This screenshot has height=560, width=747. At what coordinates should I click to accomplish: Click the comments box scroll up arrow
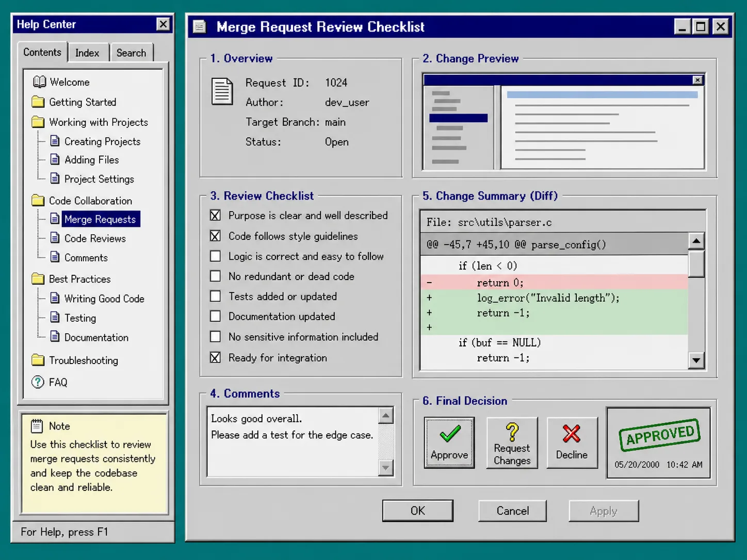tap(386, 416)
